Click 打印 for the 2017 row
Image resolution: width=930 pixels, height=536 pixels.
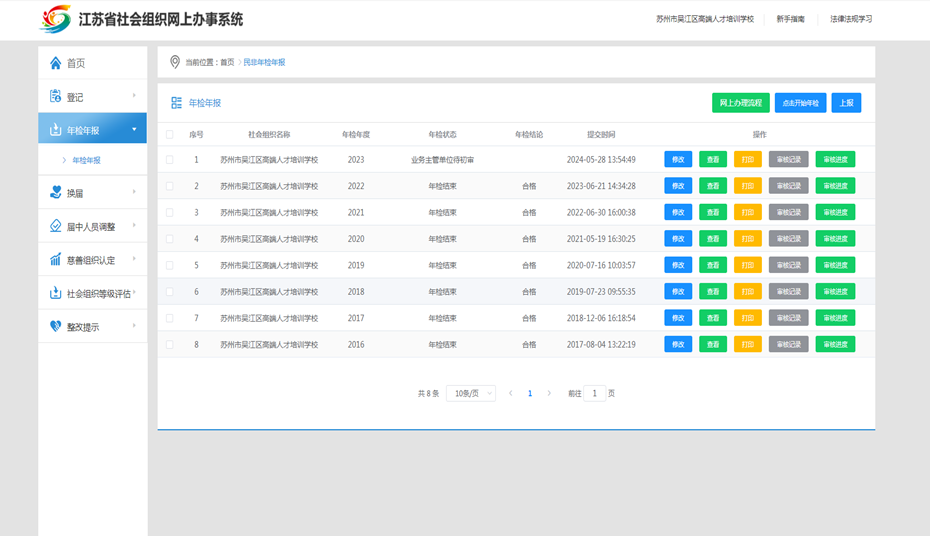748,318
